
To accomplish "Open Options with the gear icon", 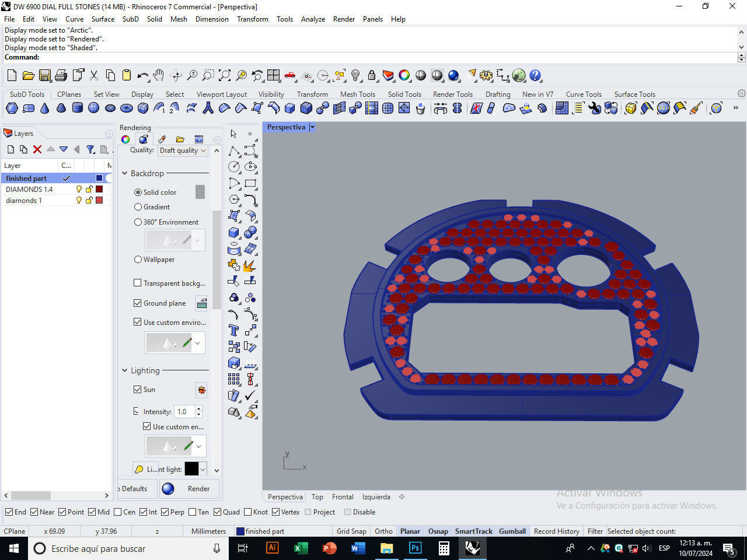I will coord(486,75).
